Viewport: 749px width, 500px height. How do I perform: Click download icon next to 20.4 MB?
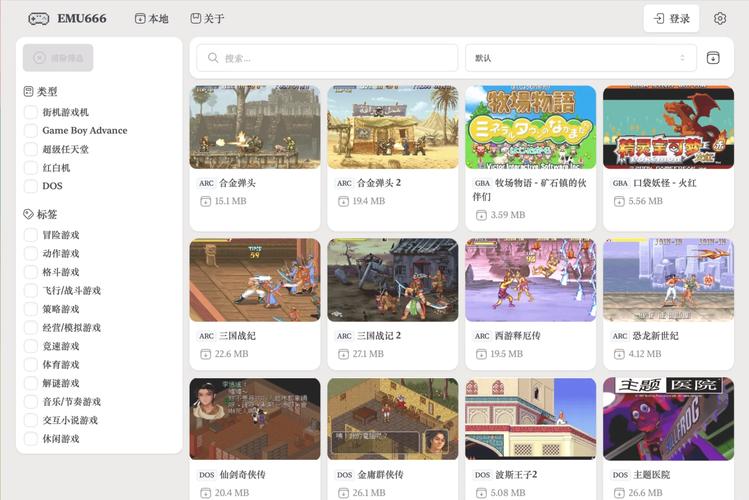(x=205, y=493)
